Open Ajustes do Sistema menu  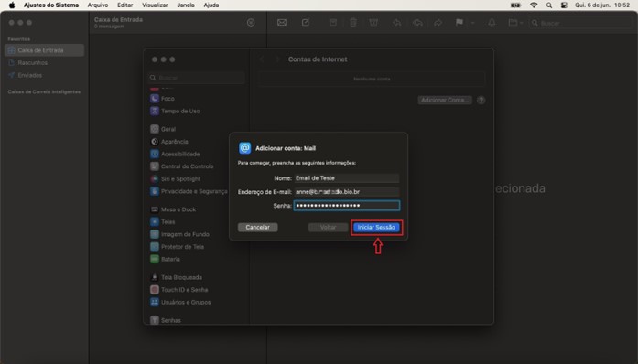click(x=51, y=5)
